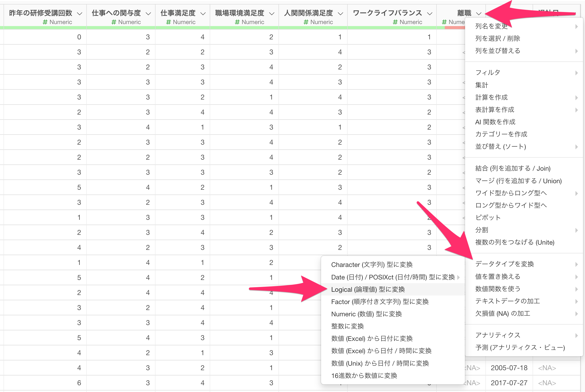This screenshot has width=585, height=392.
Task: Select Factor (順序付き文字列) 型に変換
Action: [380, 302]
